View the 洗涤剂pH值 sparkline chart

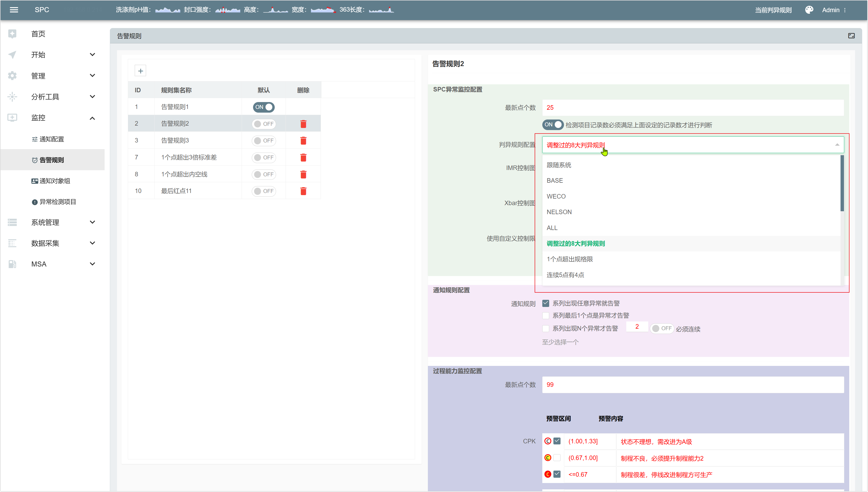167,10
